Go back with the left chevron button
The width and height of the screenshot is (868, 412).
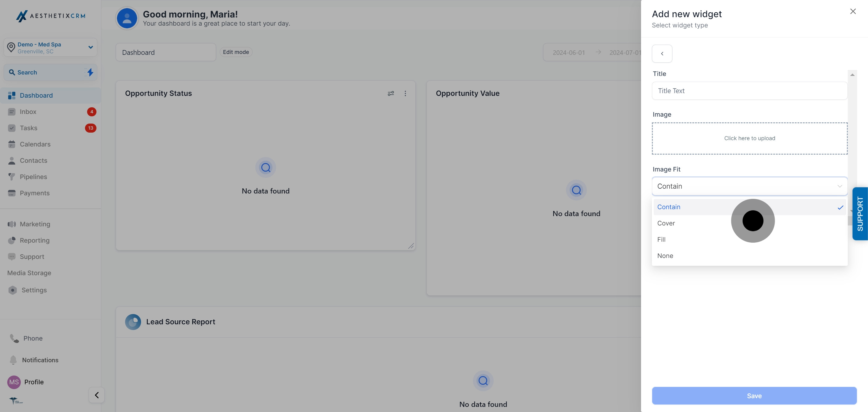[662, 54]
